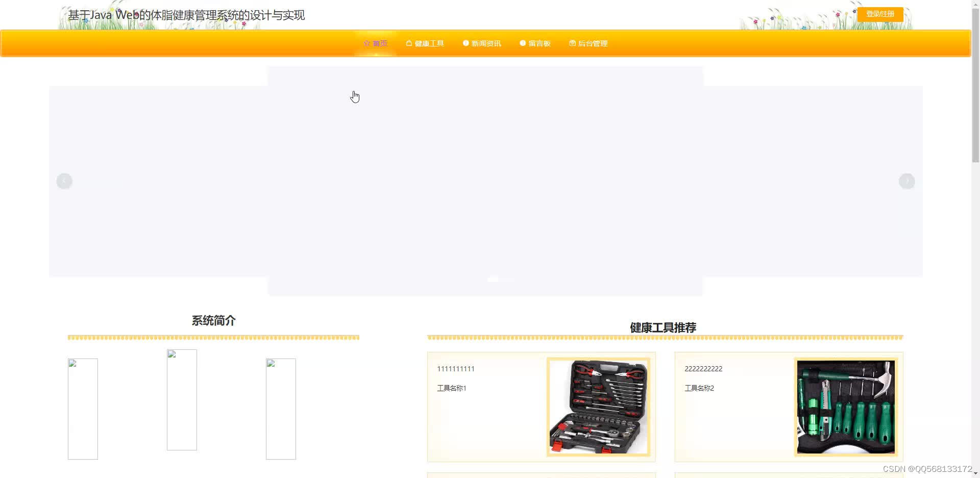Click the calendar icon beside 后台管理
This screenshot has width=980, height=478.
coord(572,43)
